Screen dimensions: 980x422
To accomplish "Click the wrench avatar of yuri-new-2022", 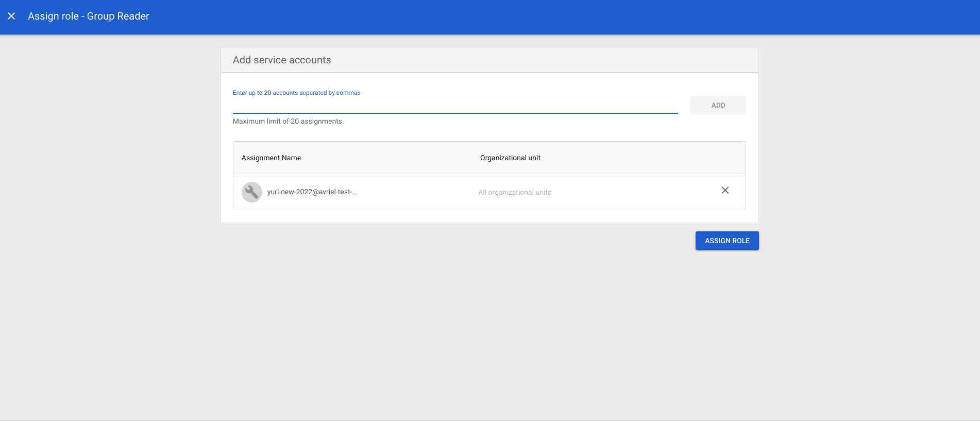I will [252, 192].
